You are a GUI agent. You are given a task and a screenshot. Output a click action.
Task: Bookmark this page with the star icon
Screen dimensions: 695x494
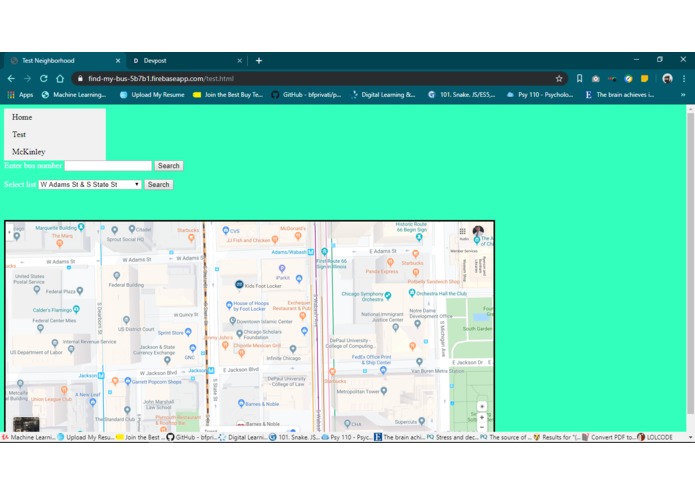[x=559, y=78]
